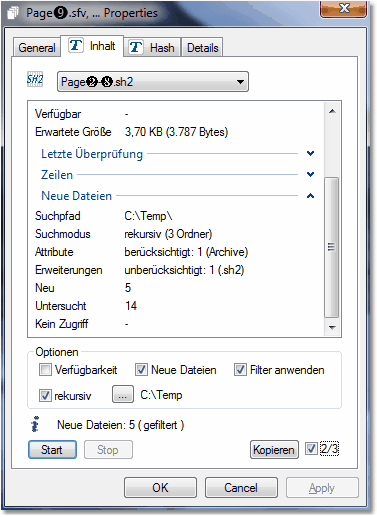Toggle the 2/3 checkbox beside Kopieren
This screenshot has height=517, width=377.
coord(311,449)
